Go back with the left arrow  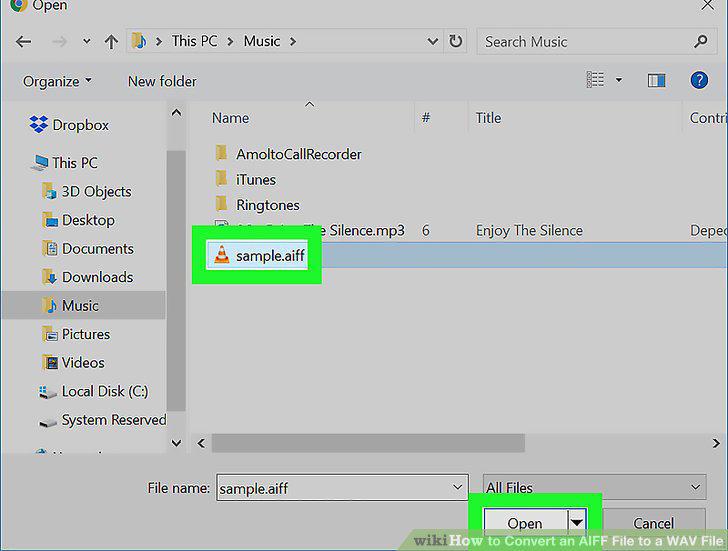23,42
